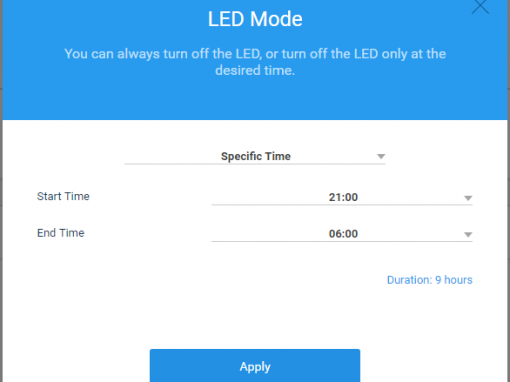The height and width of the screenshot is (382, 510).
Task: Select the 21:00 value text
Action: click(343, 197)
